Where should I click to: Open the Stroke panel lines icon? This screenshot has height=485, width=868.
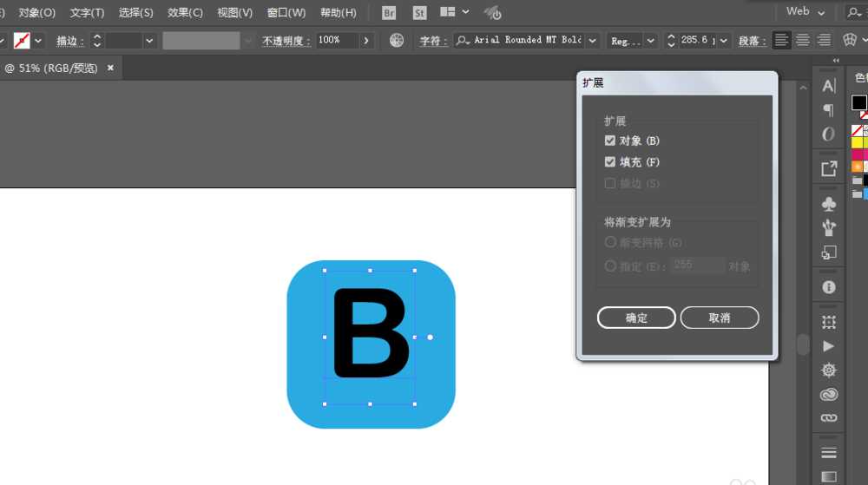click(x=829, y=453)
